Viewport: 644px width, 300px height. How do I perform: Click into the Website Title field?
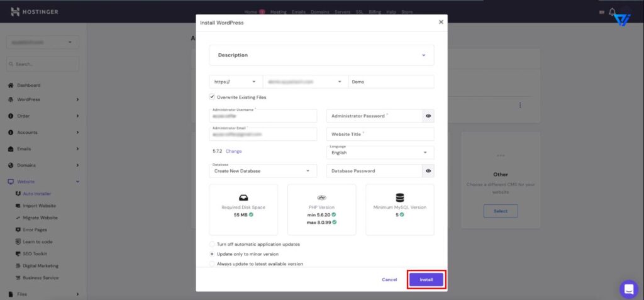[x=380, y=134]
